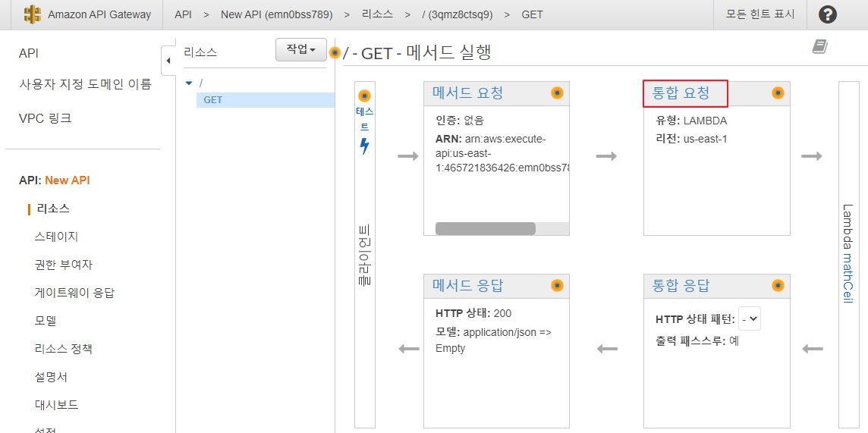Image resolution: width=868 pixels, height=433 pixels.
Task: Open 리소스 breadcrumb link
Action: 377,14
